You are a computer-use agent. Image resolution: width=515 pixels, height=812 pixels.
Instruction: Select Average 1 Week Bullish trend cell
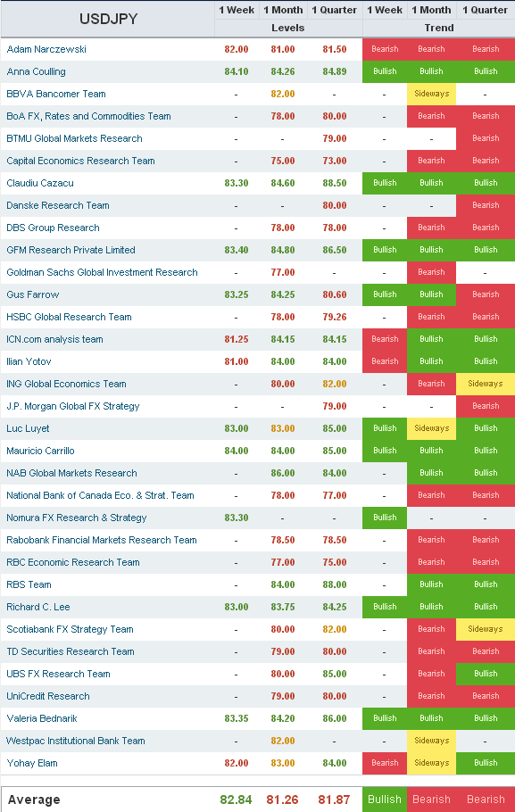coord(385,800)
